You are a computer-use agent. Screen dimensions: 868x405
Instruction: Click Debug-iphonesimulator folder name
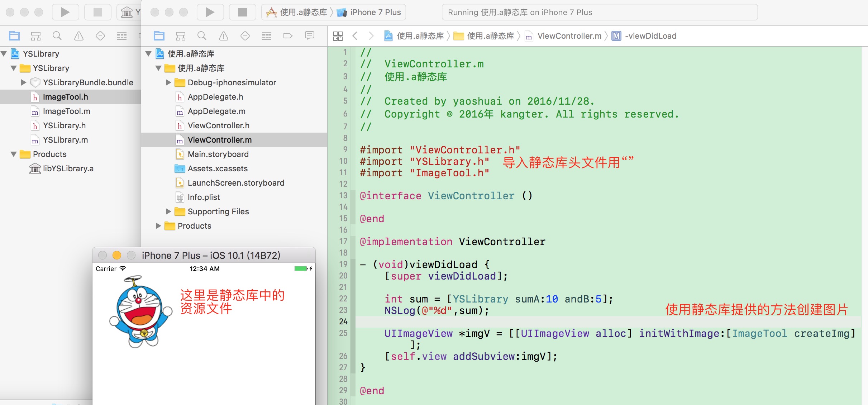point(232,82)
